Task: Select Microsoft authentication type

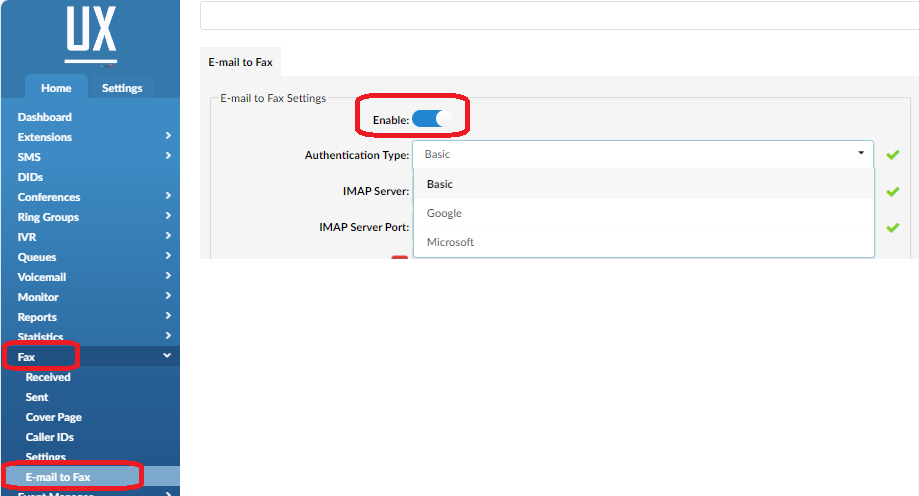Action: coord(644,242)
